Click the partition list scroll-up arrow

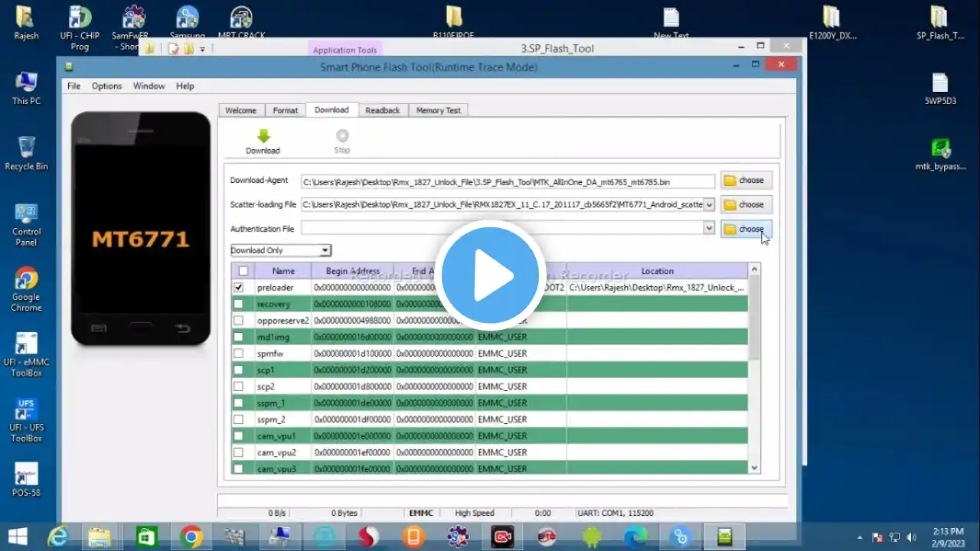(x=754, y=269)
